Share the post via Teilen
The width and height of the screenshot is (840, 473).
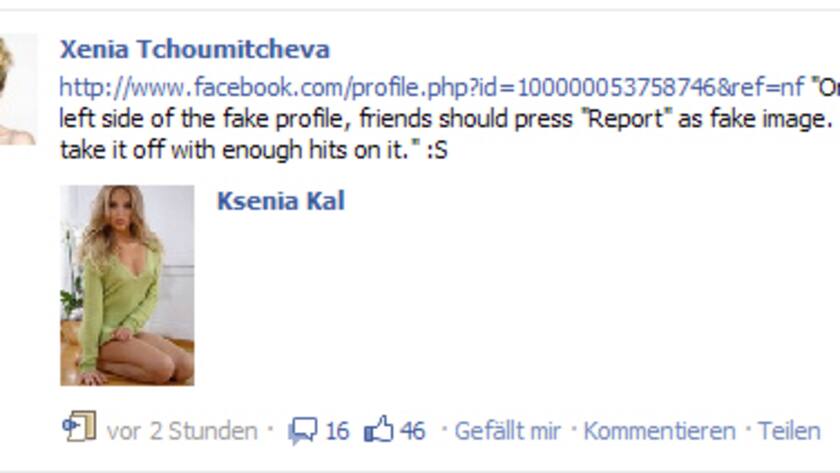(789, 431)
